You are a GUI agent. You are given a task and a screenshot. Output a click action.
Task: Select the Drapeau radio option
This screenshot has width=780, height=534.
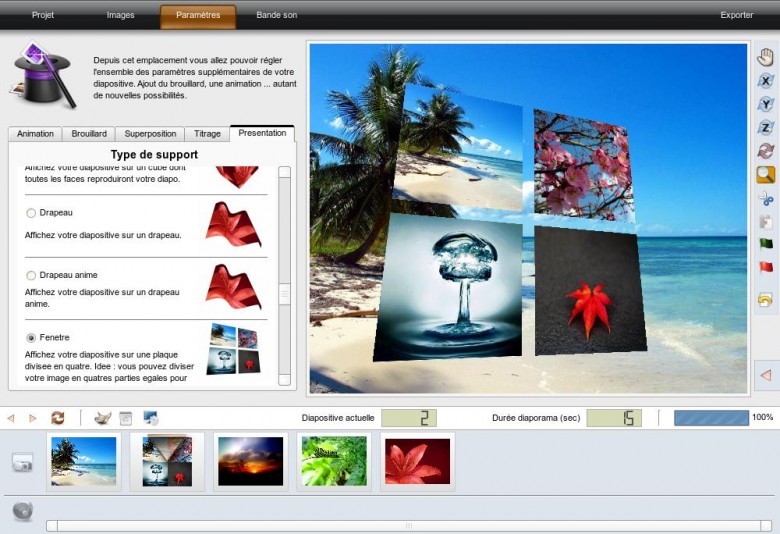coord(31,213)
